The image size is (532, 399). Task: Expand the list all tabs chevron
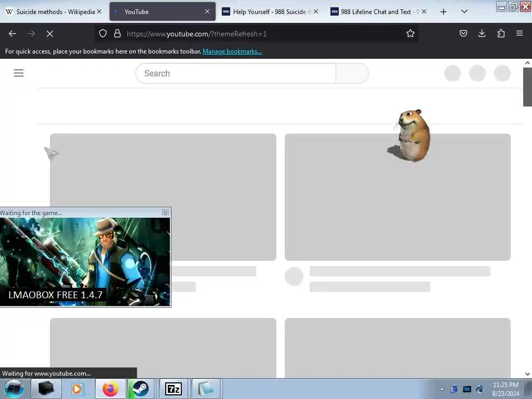tap(464, 11)
